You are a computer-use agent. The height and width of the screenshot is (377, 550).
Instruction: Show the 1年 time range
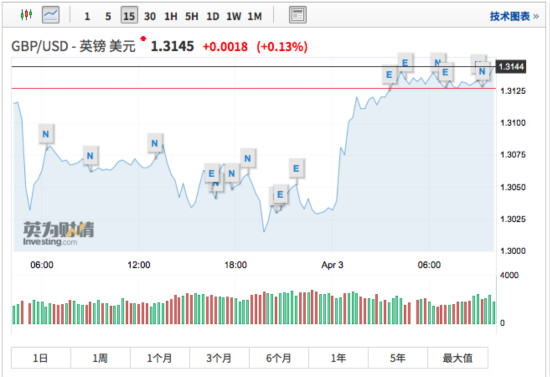pyautogui.click(x=338, y=358)
